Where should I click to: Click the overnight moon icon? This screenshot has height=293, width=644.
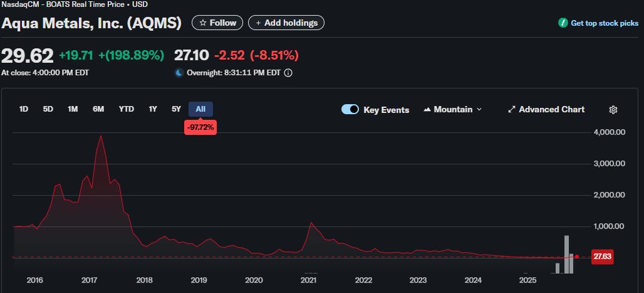pos(179,73)
